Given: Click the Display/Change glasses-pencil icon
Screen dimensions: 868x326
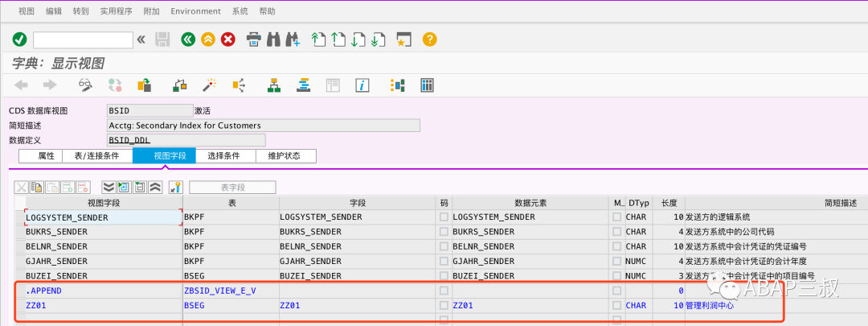Looking at the screenshot, I should tap(85, 85).
